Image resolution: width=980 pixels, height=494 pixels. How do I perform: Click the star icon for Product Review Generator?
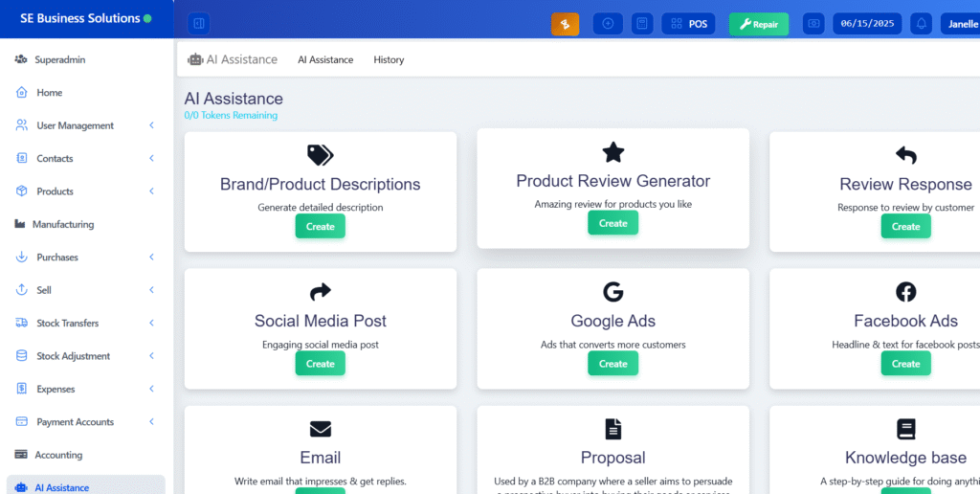[612, 152]
